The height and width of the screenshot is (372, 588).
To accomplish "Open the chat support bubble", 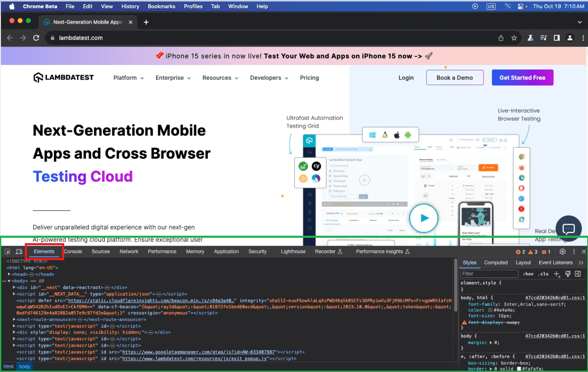I will pyautogui.click(x=569, y=228).
